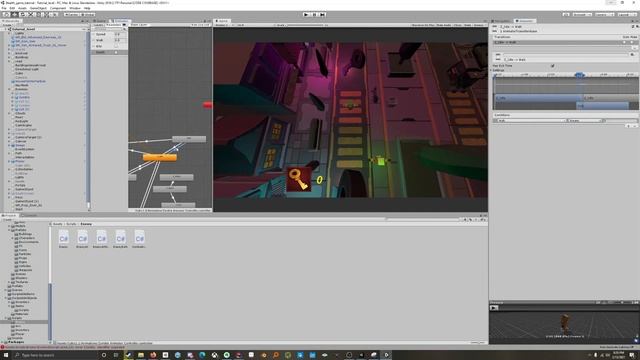Open the Help menu
The height and width of the screenshot is (360, 640).
pos(87,8)
